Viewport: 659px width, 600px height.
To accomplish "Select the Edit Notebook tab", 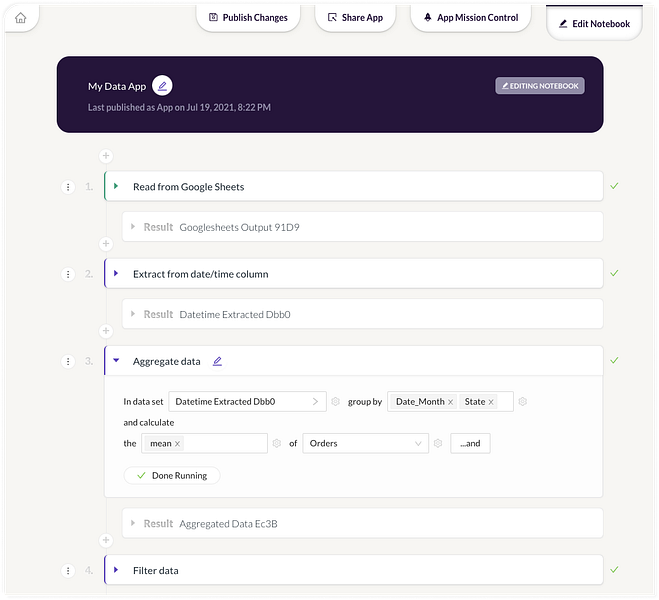I will click(594, 24).
